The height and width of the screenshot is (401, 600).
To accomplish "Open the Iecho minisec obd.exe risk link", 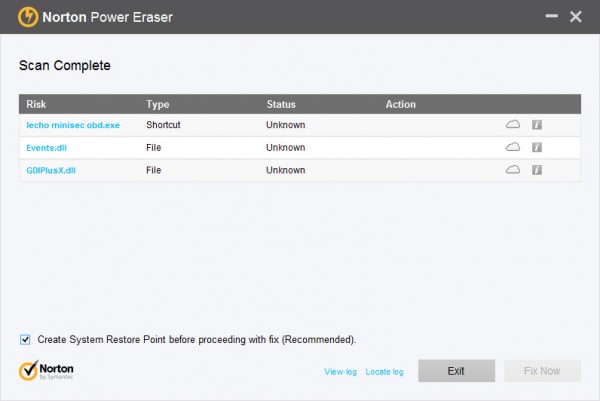I will coord(73,125).
